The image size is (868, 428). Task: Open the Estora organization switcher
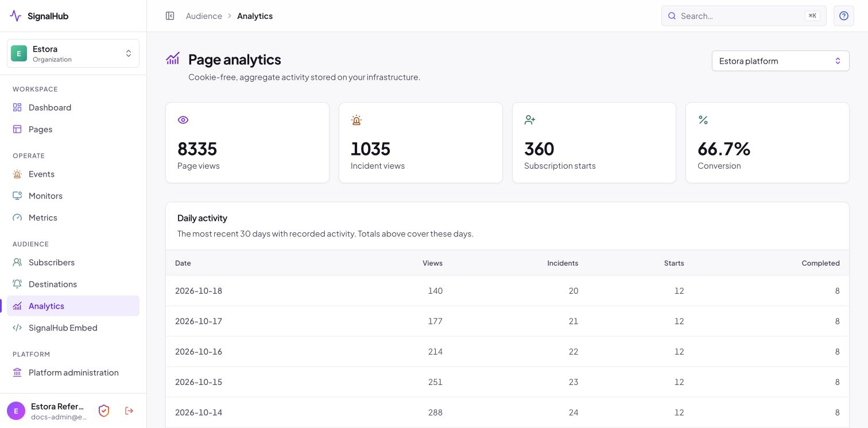click(x=73, y=53)
